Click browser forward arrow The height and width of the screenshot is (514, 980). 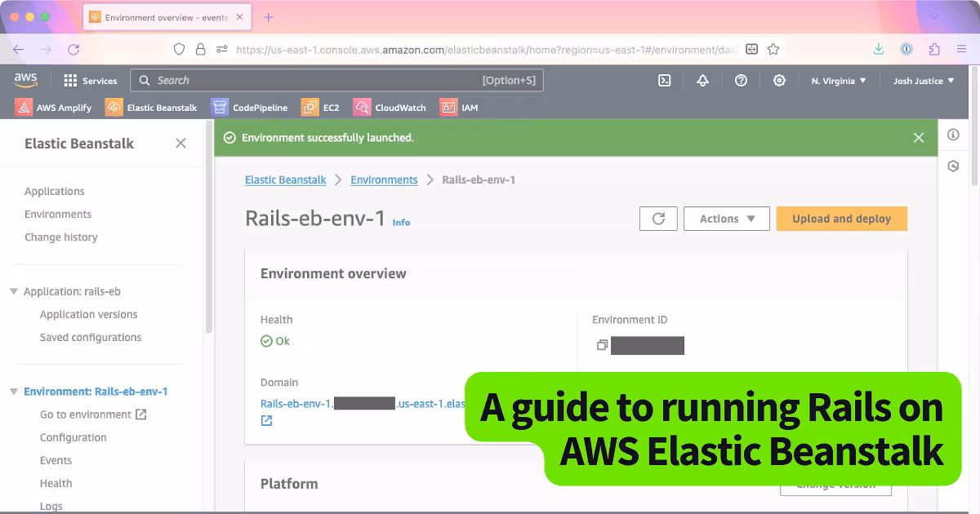(46, 49)
